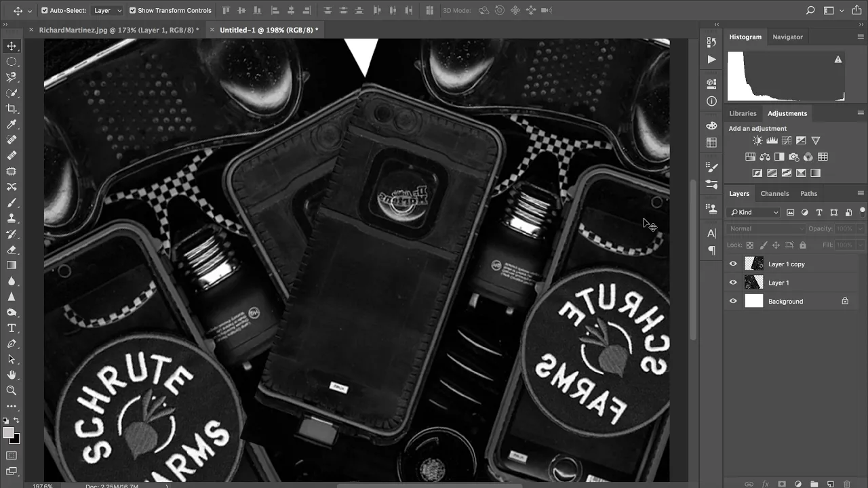Viewport: 868px width, 488px height.
Task: Open the Fill value dropdown
Action: [x=860, y=245]
